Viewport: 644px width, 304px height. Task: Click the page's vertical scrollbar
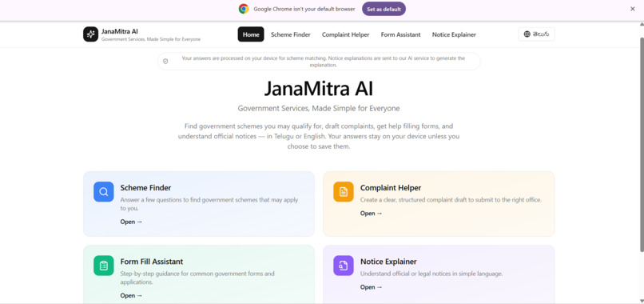pyautogui.click(x=641, y=144)
